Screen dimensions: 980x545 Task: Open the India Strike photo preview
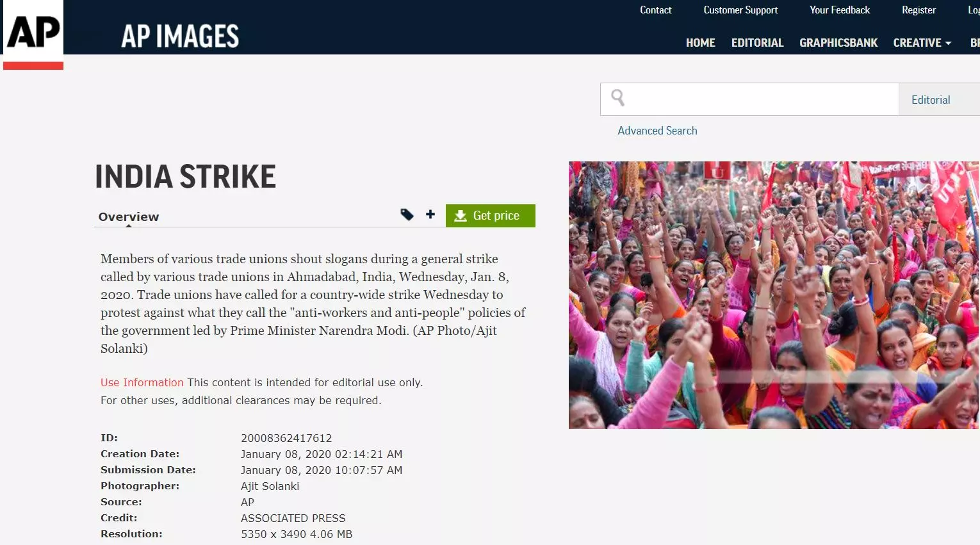click(x=774, y=295)
